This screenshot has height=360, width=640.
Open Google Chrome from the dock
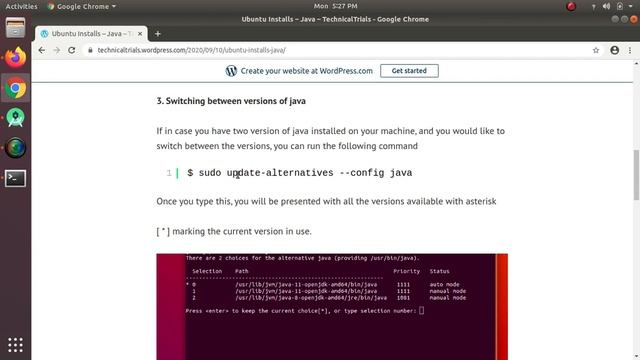(x=16, y=88)
